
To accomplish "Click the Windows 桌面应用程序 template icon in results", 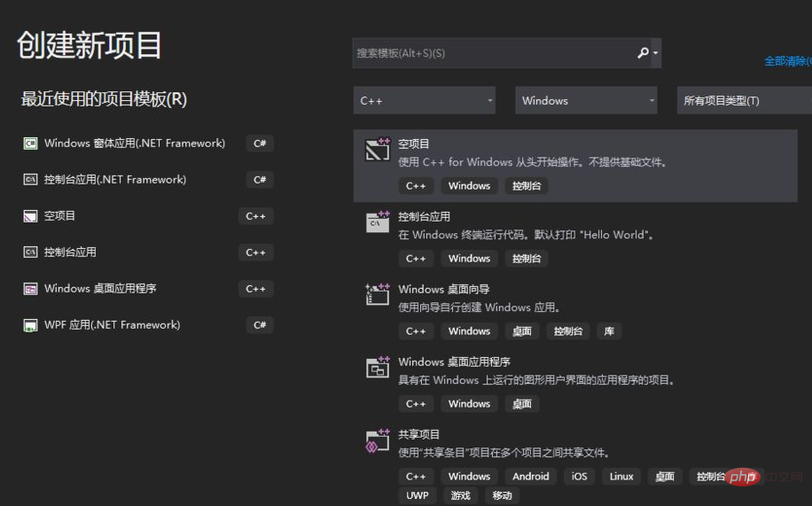I will pyautogui.click(x=377, y=367).
